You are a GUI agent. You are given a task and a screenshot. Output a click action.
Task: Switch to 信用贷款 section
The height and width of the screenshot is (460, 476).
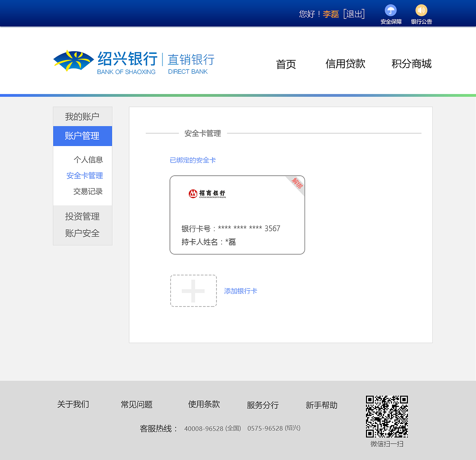(345, 64)
